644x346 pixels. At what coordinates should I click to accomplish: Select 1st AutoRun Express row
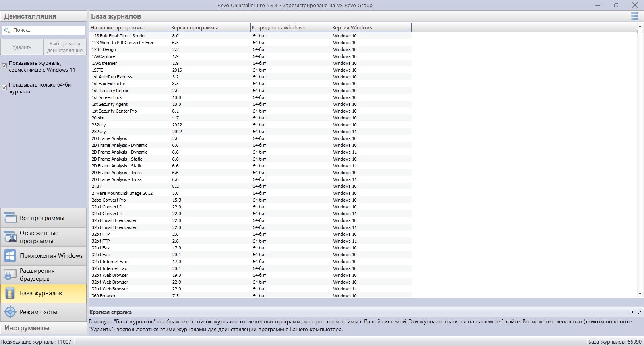pyautogui.click(x=250, y=77)
